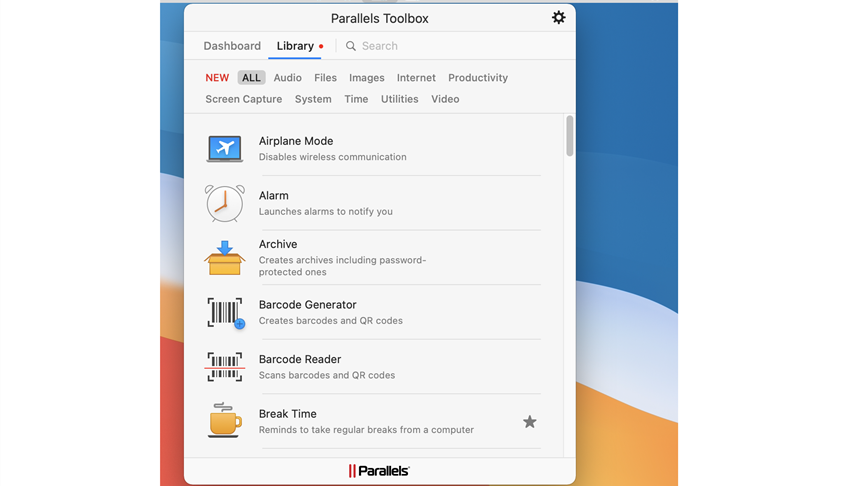This screenshot has height=486, width=864.
Task: Click the Archive box icon
Action: coord(224,258)
